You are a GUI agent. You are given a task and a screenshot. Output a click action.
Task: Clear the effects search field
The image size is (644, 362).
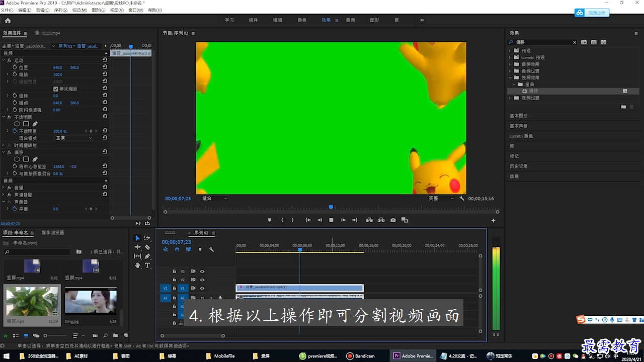click(x=575, y=42)
